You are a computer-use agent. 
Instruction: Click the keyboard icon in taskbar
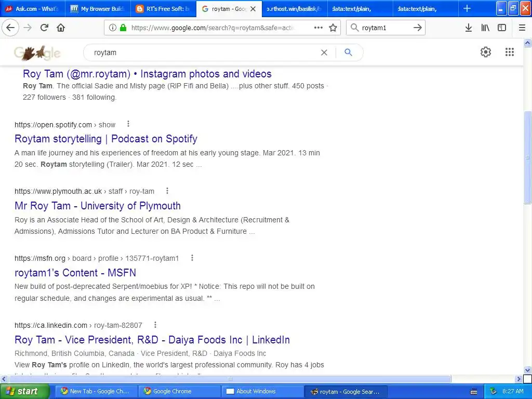tap(474, 392)
